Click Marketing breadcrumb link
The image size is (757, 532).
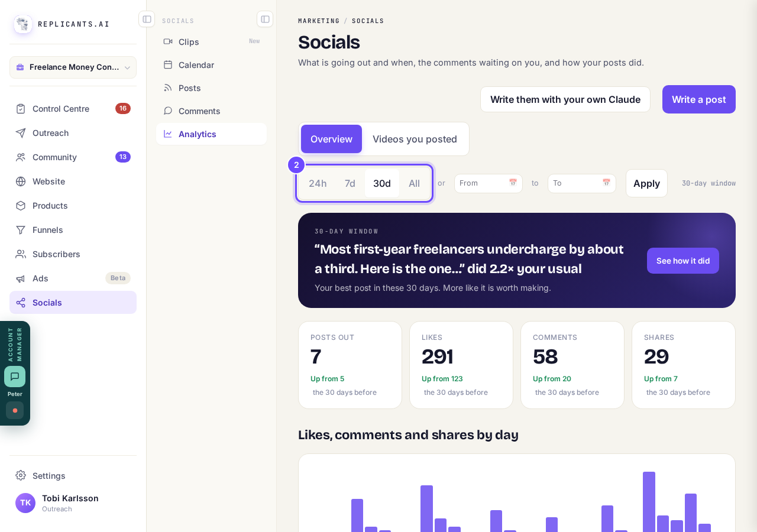(x=319, y=21)
